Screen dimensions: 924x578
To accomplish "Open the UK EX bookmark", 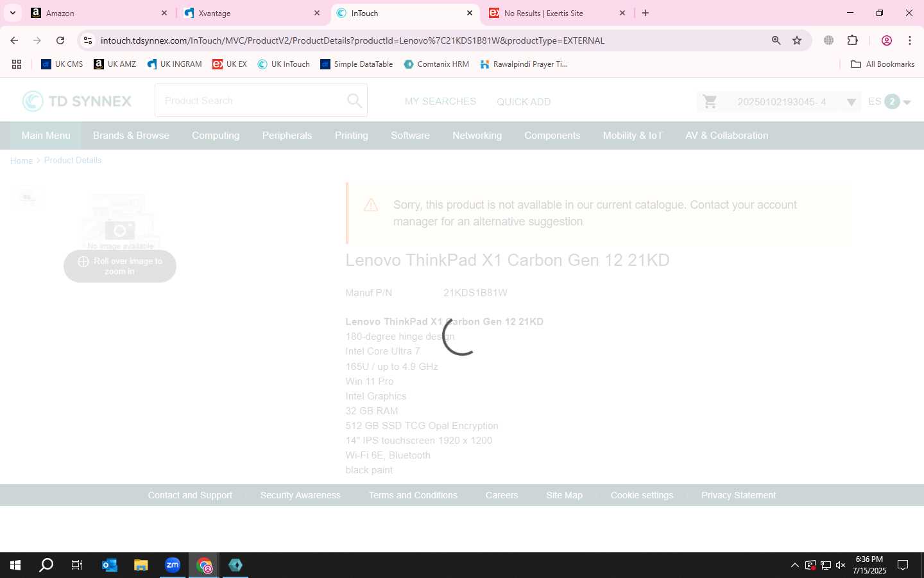I will pyautogui.click(x=230, y=64).
